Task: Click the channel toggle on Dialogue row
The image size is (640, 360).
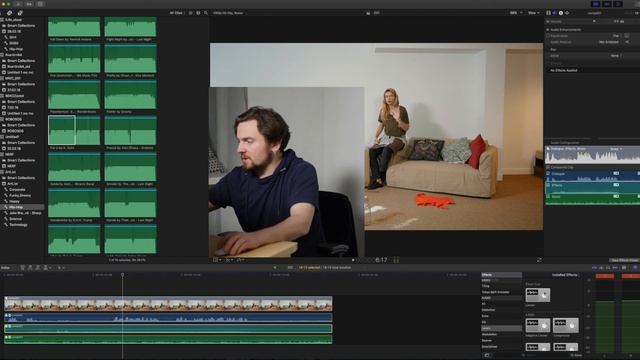Action: pos(616,173)
